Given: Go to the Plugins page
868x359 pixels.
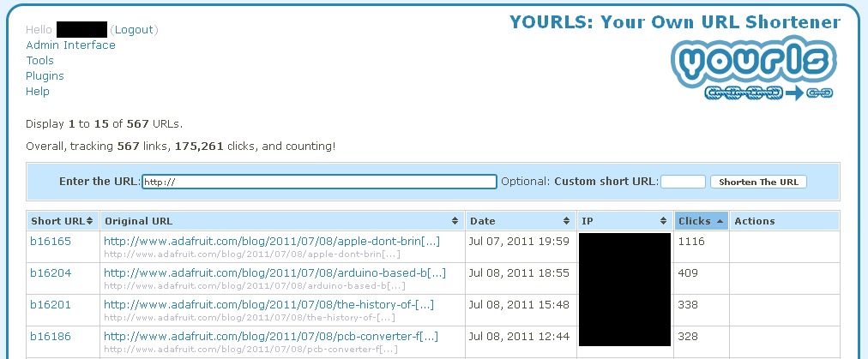Looking at the screenshot, I should coord(45,76).
